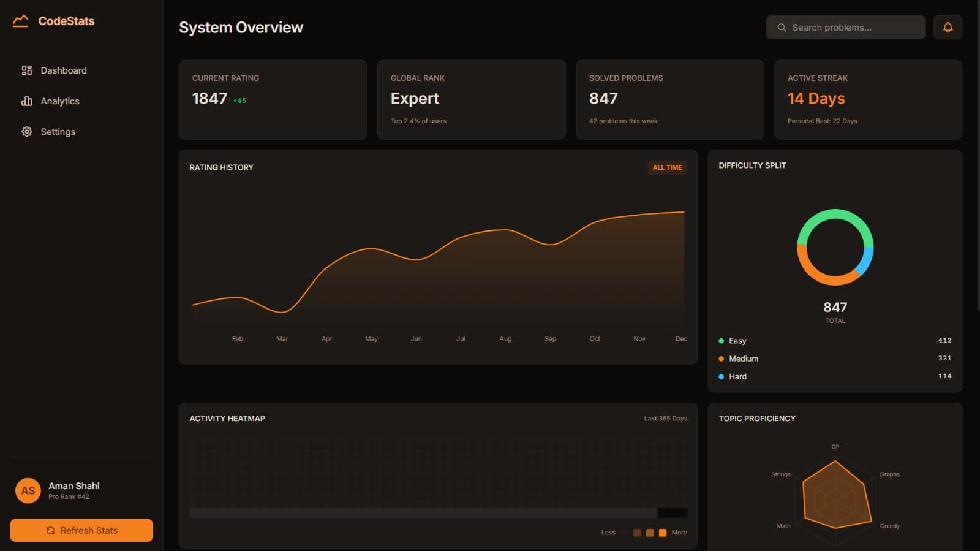
Task: Click the blue Hard legend dot
Action: click(x=721, y=376)
